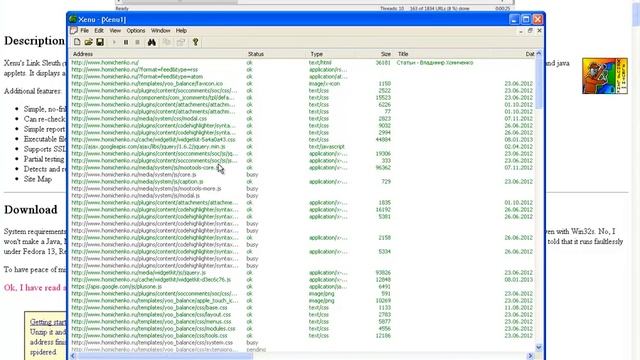
Task: Minimize the inner Xenu1 child window
Action: pos(521,31)
